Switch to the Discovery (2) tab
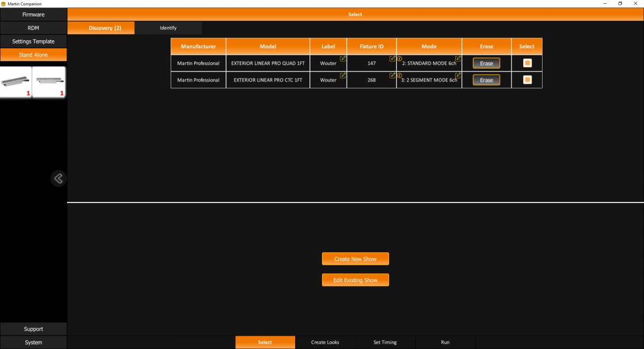This screenshot has width=644, height=349. (101, 28)
